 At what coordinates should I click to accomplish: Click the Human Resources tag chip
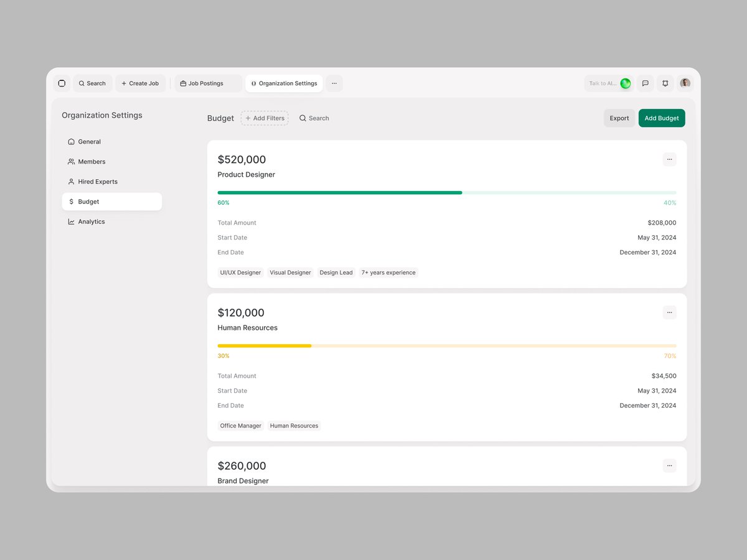coord(294,426)
